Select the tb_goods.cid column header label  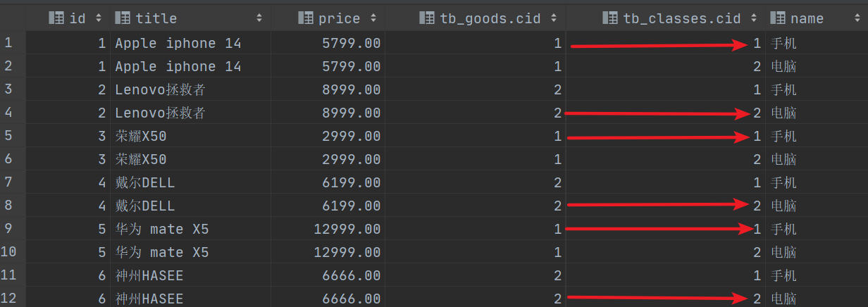[490, 18]
